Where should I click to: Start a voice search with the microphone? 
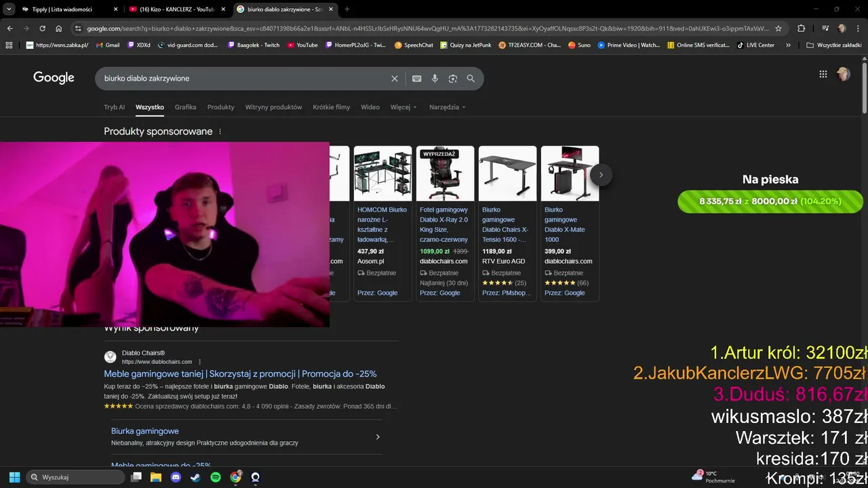point(435,79)
